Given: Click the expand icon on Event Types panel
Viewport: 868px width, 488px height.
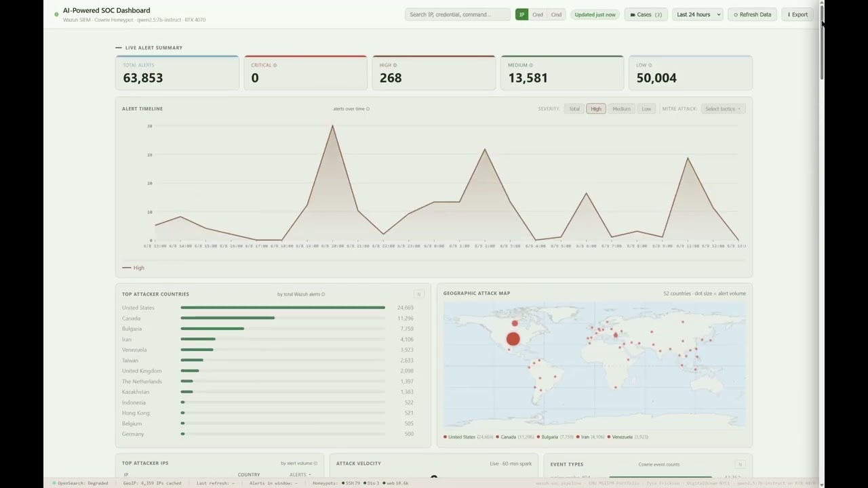Looking at the screenshot, I should pos(740,464).
